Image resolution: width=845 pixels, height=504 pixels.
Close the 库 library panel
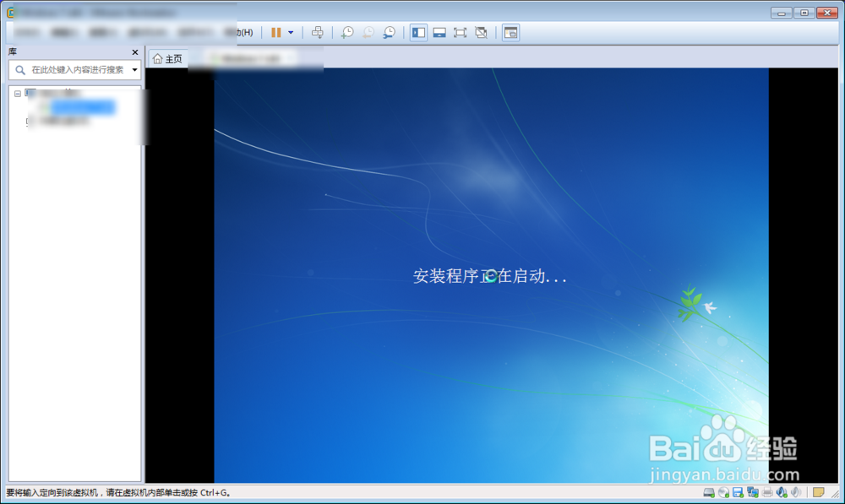point(134,52)
